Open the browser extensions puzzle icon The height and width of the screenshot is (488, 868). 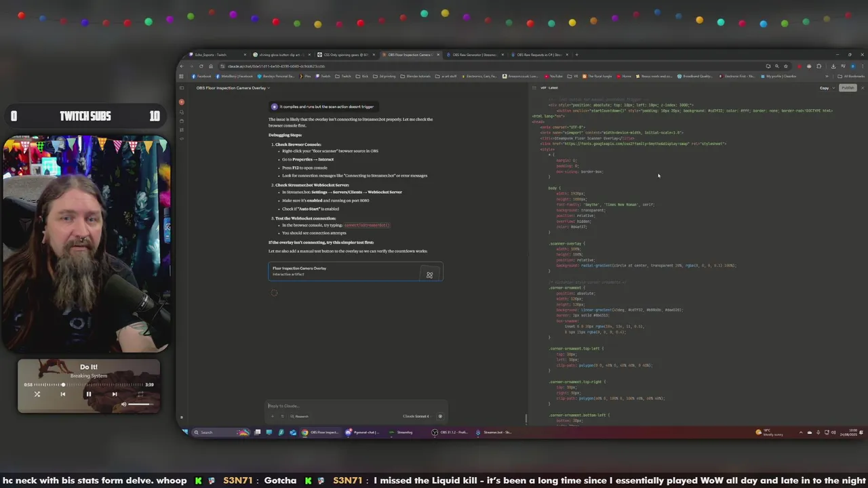(818, 66)
